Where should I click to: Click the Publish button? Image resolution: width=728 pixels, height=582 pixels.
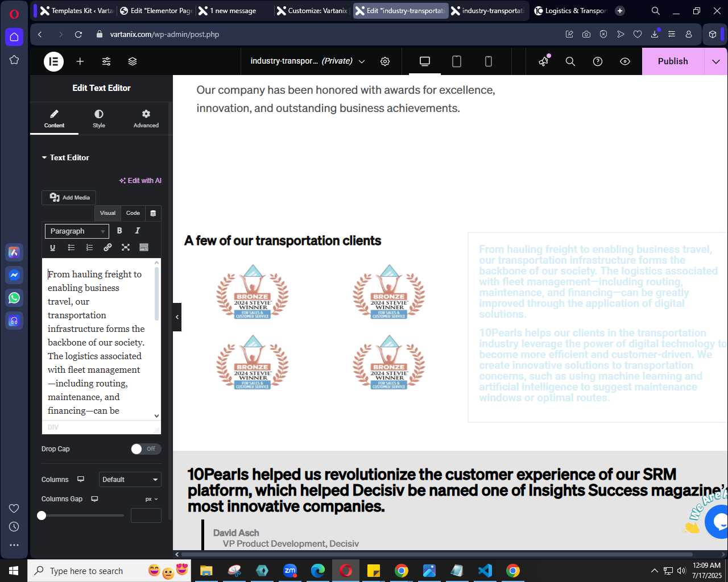tap(673, 61)
